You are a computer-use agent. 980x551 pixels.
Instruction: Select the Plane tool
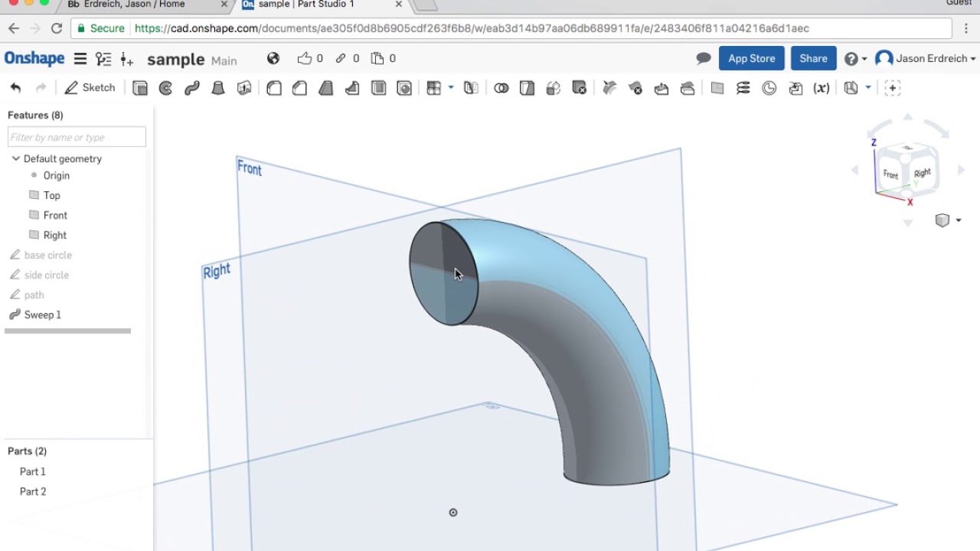717,88
